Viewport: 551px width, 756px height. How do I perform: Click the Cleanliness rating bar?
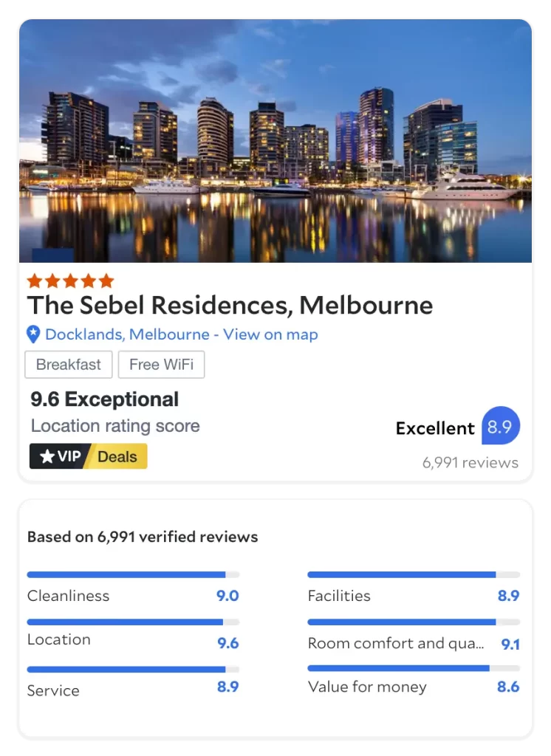[133, 574]
